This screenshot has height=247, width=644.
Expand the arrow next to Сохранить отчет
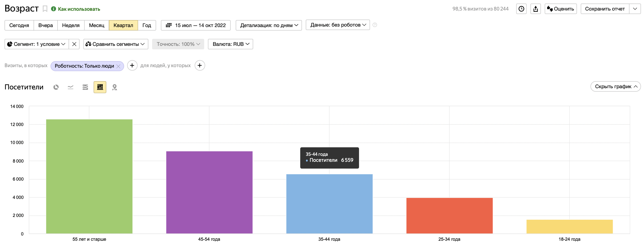click(635, 9)
